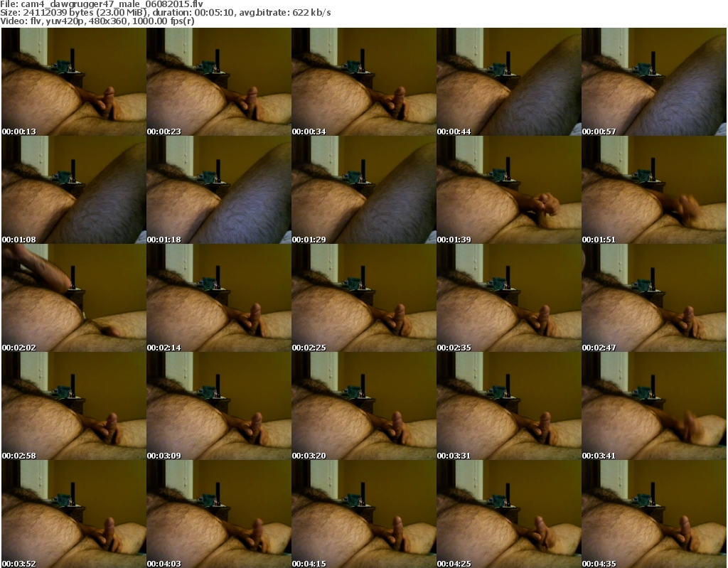Select the thumbnail stamped 00:03:09

(x=219, y=406)
